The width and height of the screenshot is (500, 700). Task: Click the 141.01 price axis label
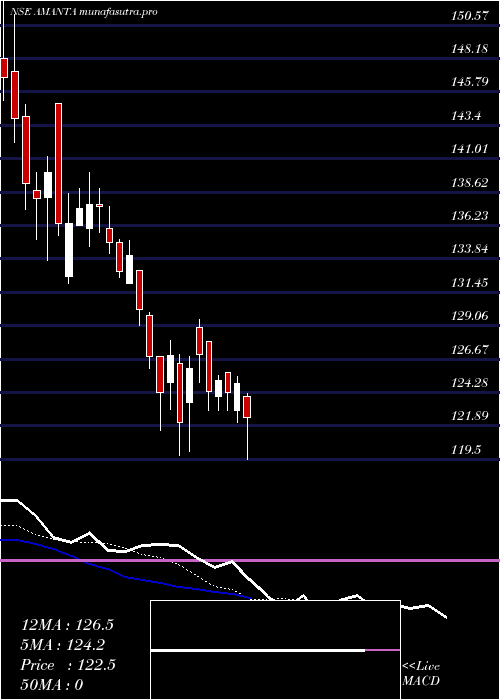[x=468, y=149]
